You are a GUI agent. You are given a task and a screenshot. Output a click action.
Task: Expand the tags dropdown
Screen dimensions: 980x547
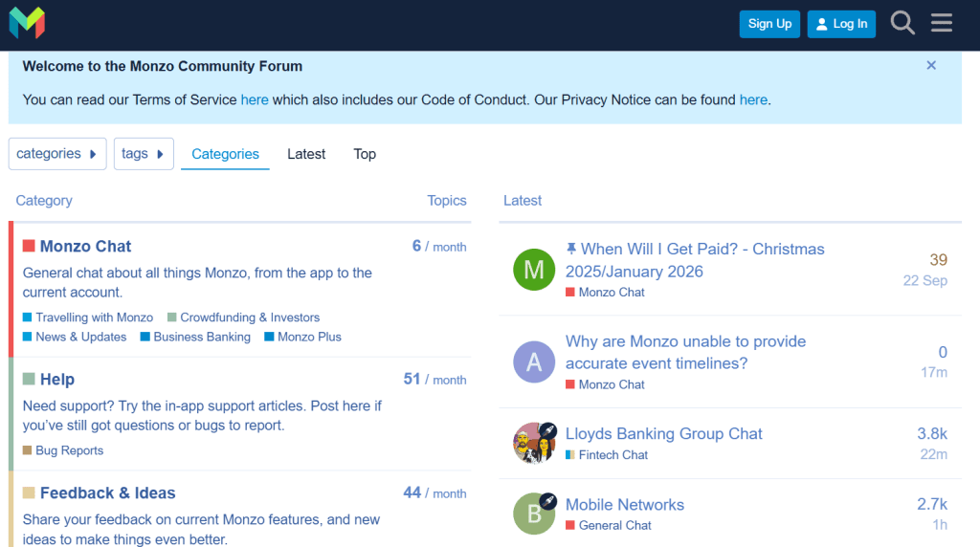point(144,154)
